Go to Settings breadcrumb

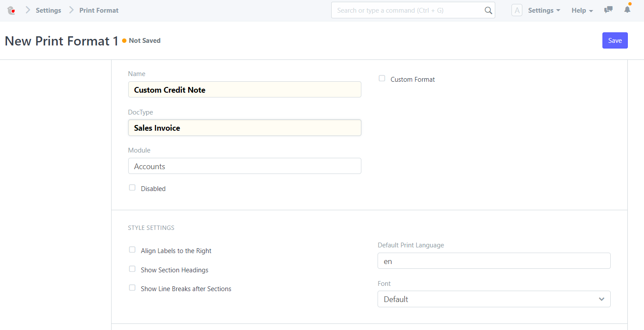[48, 10]
